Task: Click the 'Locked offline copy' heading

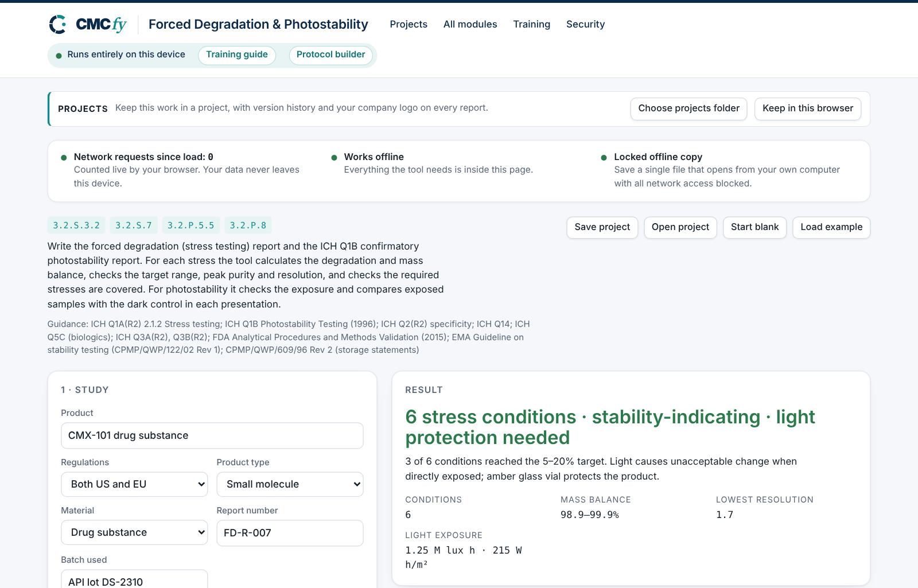Action: 658,157
